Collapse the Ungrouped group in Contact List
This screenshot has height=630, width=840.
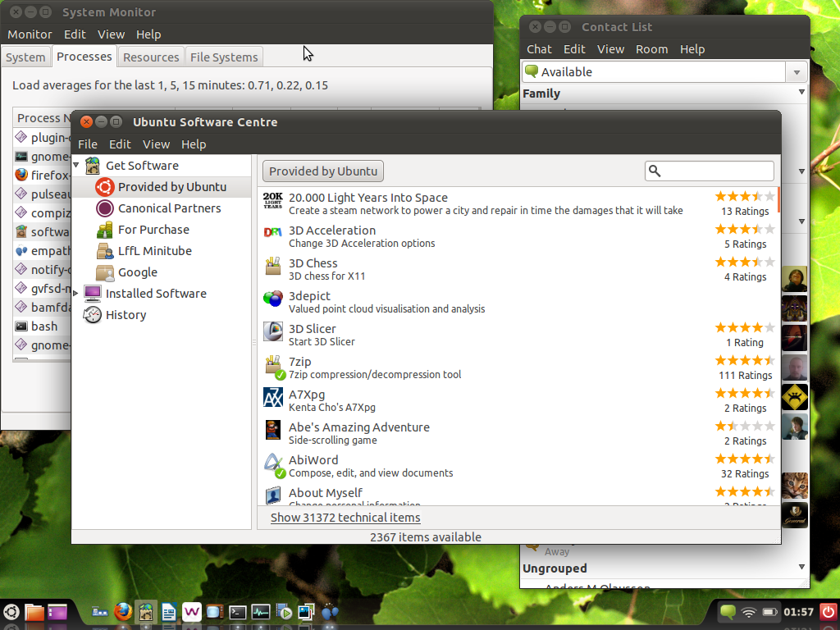point(801,567)
